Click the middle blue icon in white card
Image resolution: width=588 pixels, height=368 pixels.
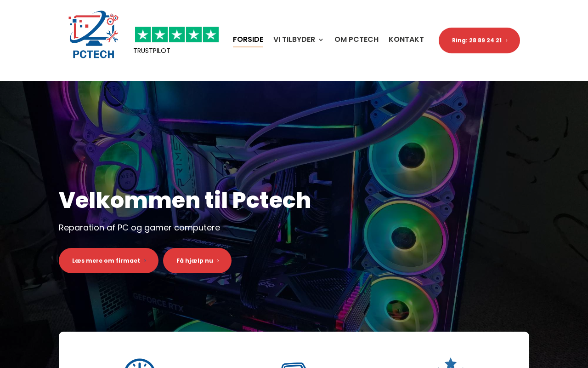pos(294,365)
